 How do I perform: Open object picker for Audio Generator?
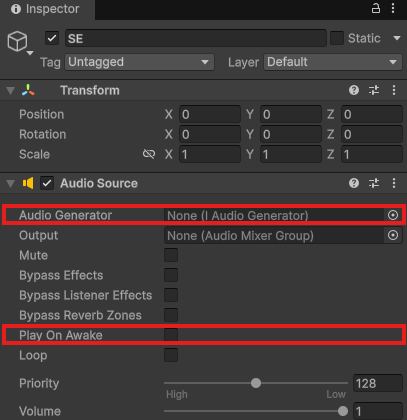pyautogui.click(x=393, y=215)
